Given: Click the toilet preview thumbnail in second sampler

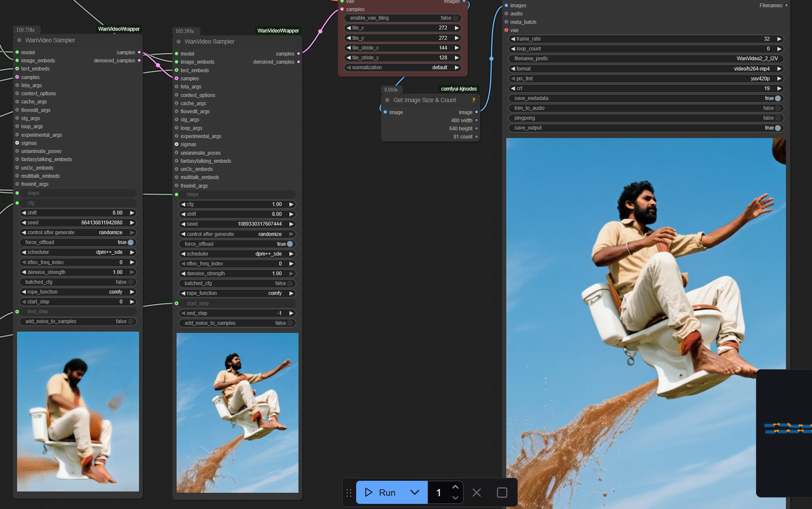Looking at the screenshot, I should [x=237, y=413].
